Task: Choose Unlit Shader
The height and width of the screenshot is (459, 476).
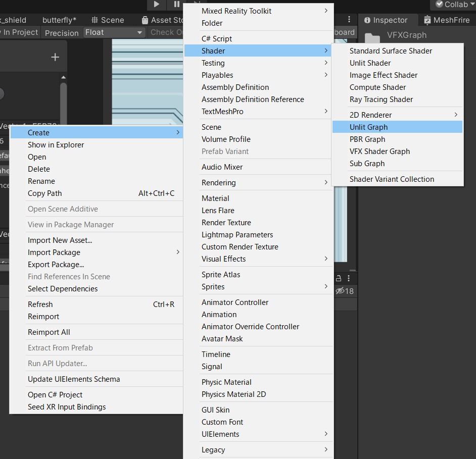Action: click(397, 63)
